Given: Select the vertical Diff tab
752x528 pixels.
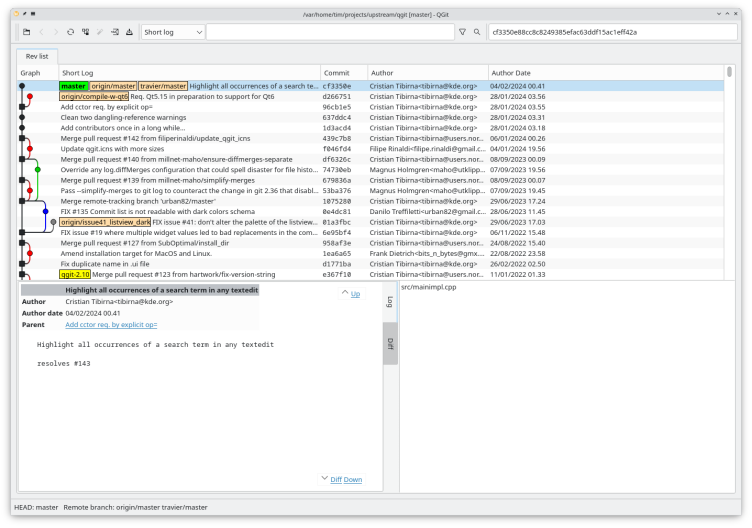Looking at the screenshot, I should click(390, 343).
